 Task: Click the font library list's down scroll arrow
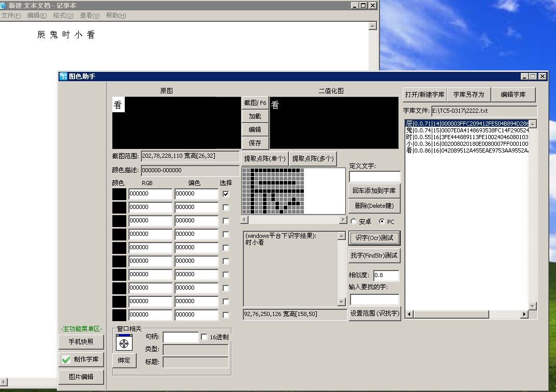[x=532, y=306]
